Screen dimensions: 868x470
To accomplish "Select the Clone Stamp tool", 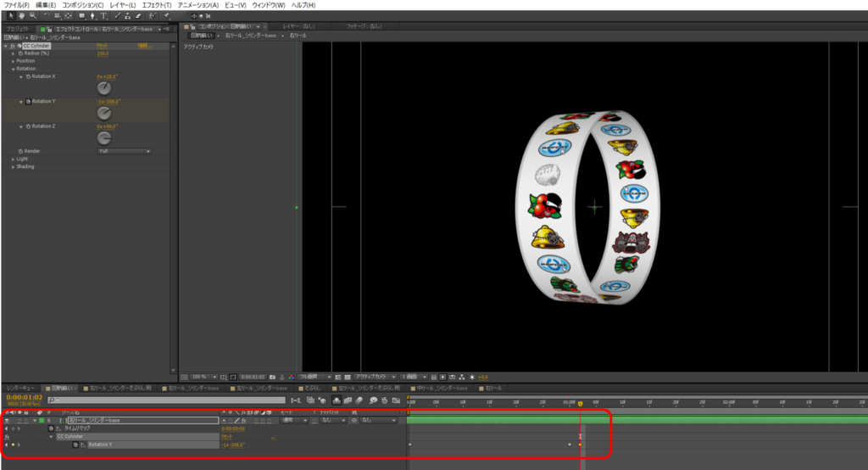I will coord(128,15).
